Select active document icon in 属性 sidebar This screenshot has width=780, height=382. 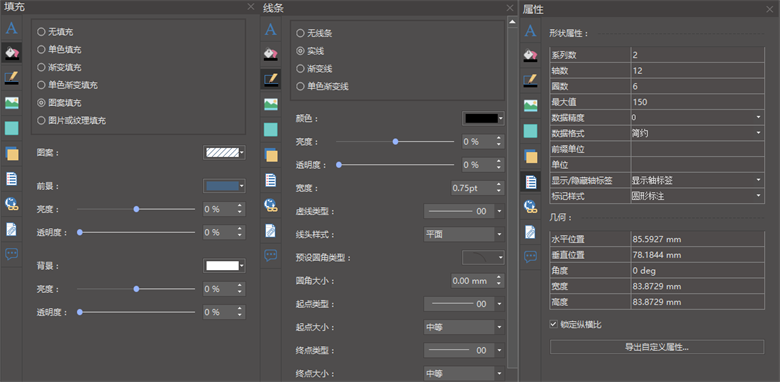coord(531,182)
